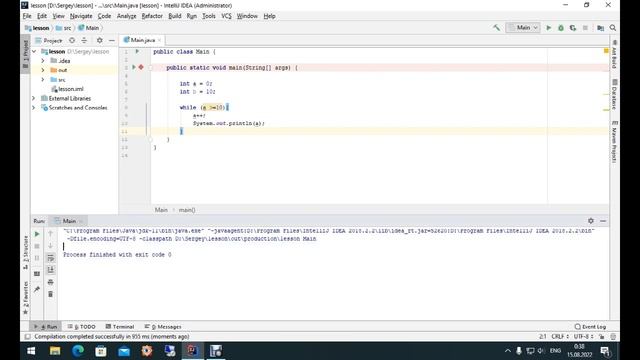Select lesson.iml file in Project tree
Viewport: 640px width, 360px height.
[67, 89]
